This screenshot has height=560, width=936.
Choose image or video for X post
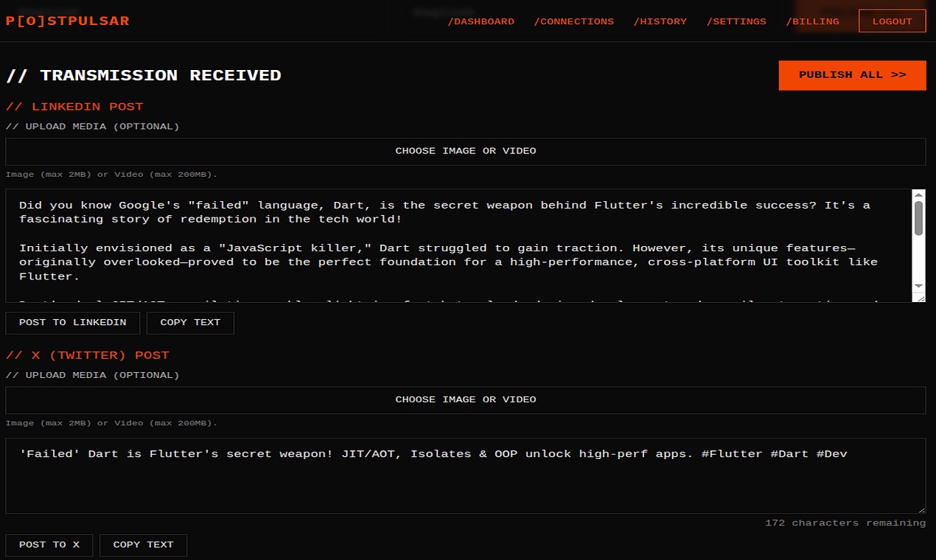point(466,399)
